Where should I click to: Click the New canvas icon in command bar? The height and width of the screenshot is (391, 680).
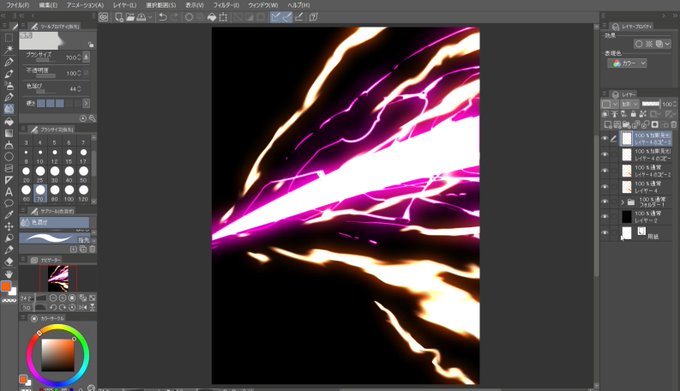coord(119,17)
